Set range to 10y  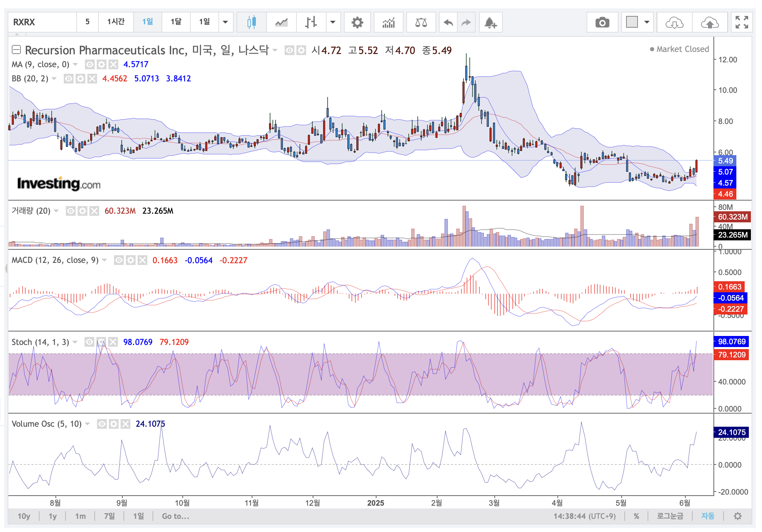24,516
